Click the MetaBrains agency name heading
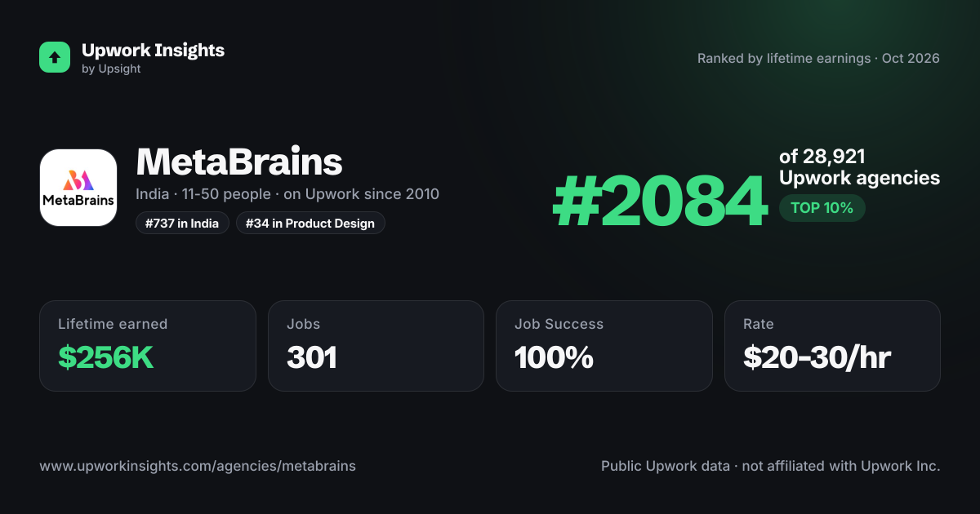Screen dimensions: 980x514 tap(239, 162)
